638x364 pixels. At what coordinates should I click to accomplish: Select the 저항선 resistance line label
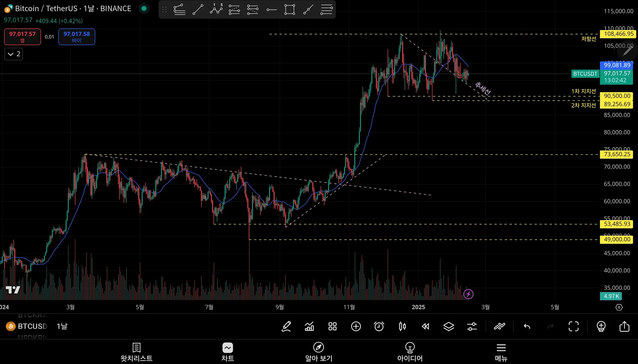tap(589, 39)
